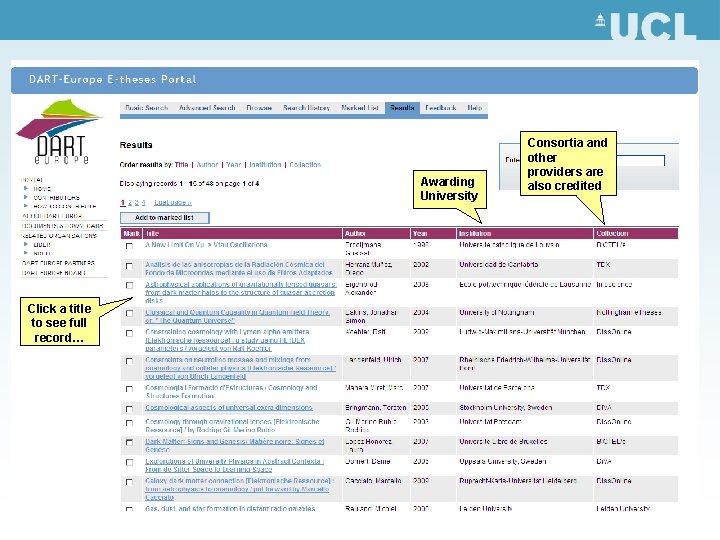Select the Results tab
This screenshot has height=540, width=720.
(402, 108)
